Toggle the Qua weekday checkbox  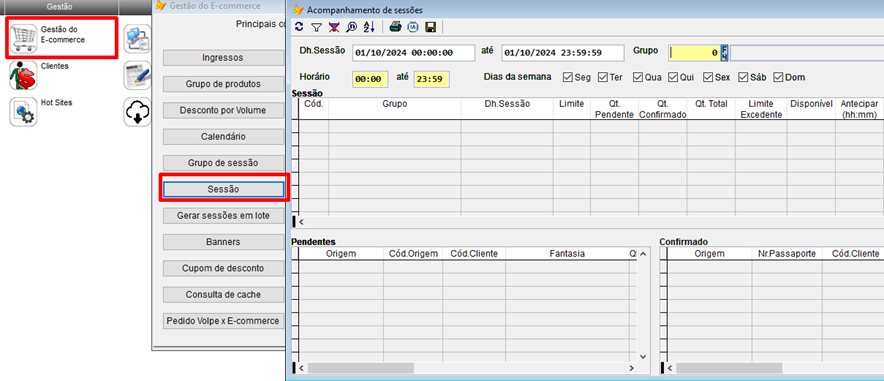(x=638, y=77)
